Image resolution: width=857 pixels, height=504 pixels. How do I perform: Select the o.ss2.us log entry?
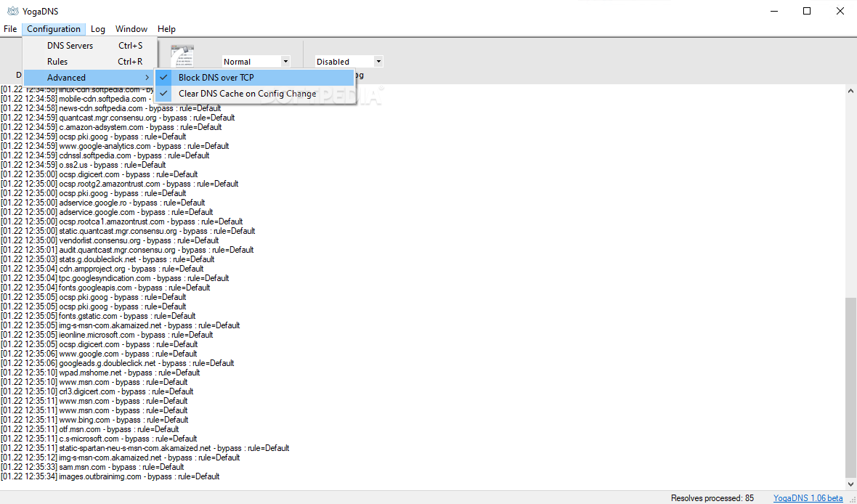pos(83,165)
